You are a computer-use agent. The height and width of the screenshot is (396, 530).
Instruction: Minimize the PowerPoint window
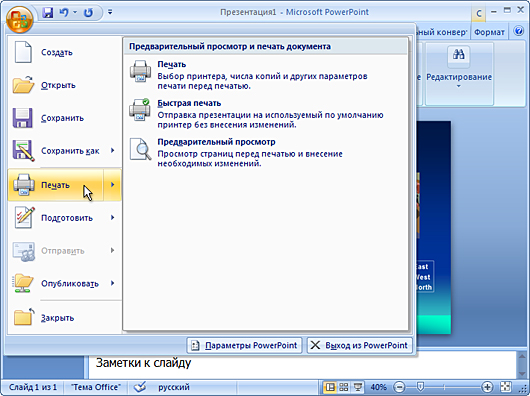494,12
